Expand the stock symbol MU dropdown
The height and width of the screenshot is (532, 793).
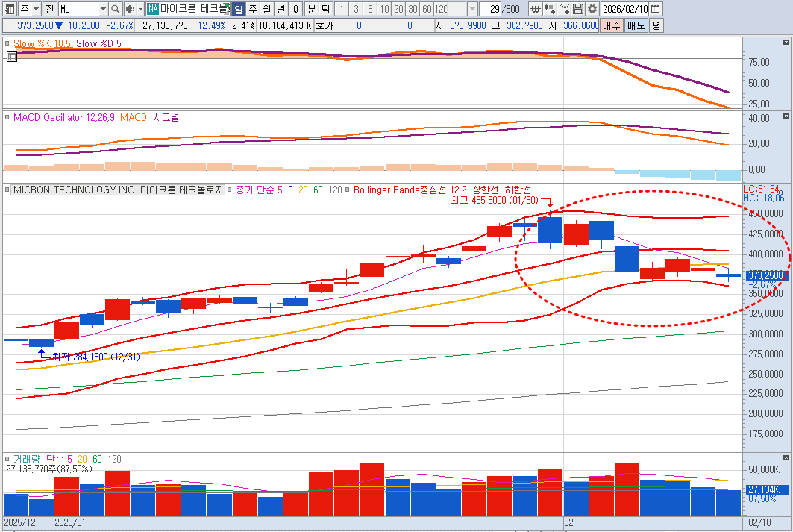pyautogui.click(x=102, y=9)
